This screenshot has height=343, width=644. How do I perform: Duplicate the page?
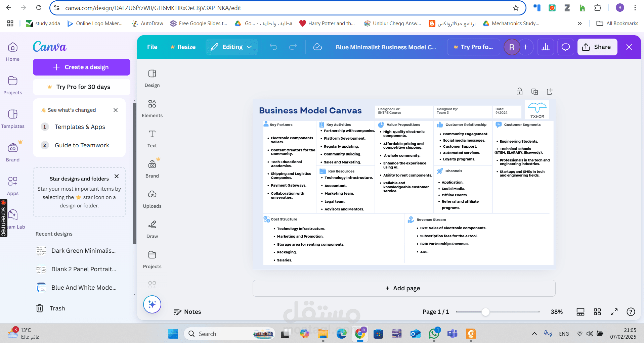coord(534,92)
